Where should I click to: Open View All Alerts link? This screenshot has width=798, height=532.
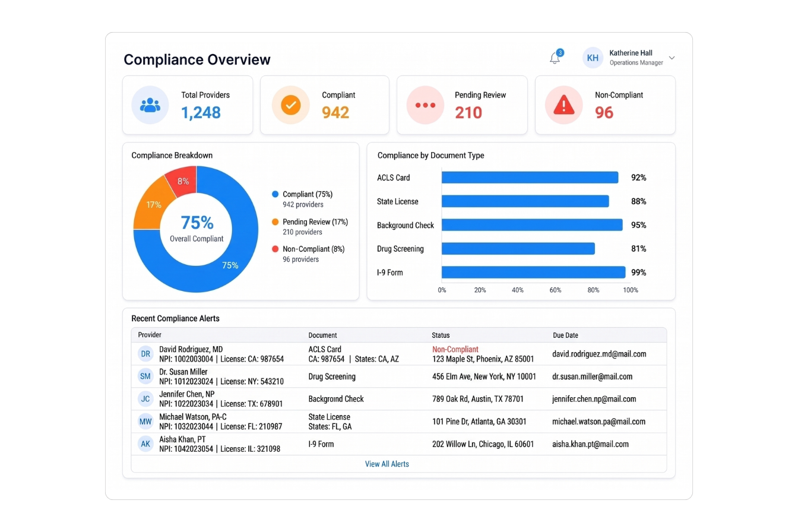(x=387, y=464)
